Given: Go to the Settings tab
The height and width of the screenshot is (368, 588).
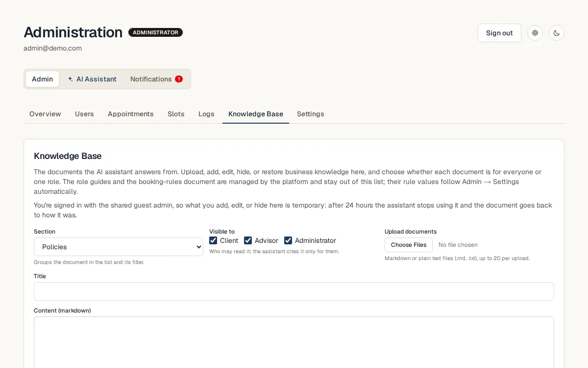Looking at the screenshot, I should [311, 114].
